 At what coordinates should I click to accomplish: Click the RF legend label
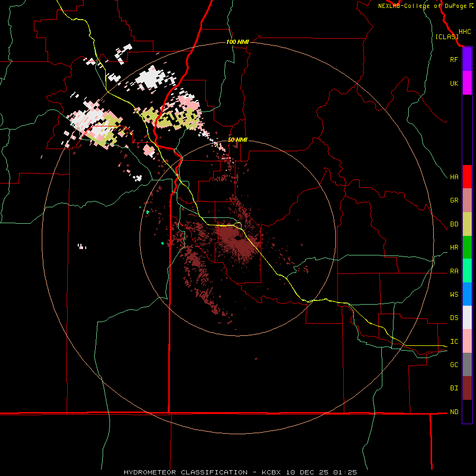coord(454,59)
